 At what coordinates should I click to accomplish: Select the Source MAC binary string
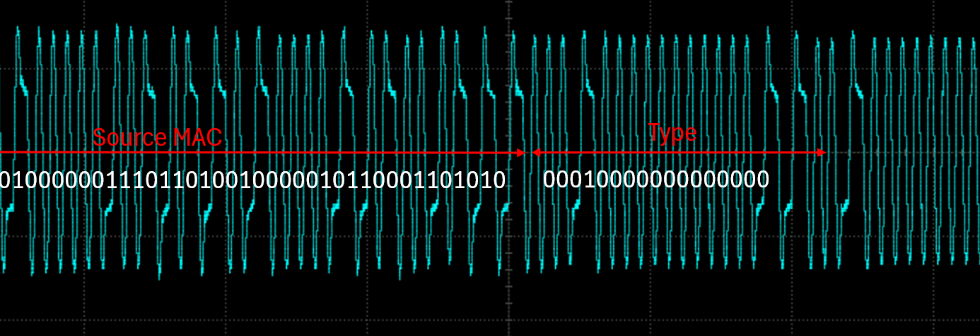[252, 180]
